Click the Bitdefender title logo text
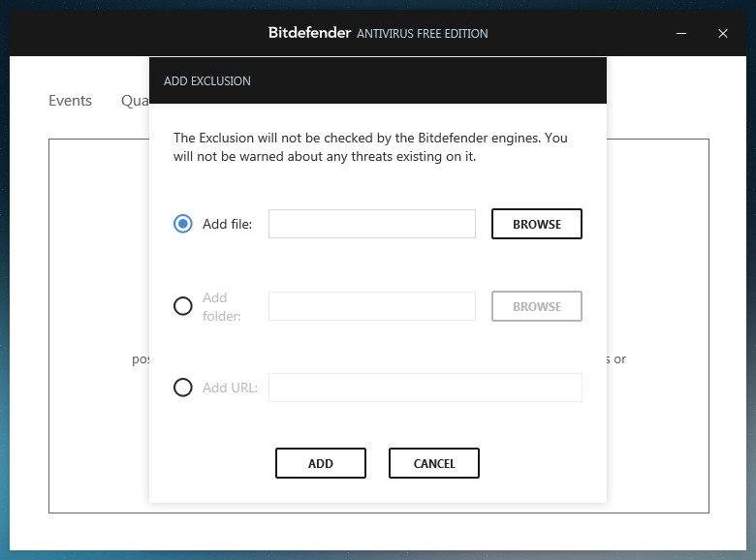The height and width of the screenshot is (560, 756). [x=309, y=32]
